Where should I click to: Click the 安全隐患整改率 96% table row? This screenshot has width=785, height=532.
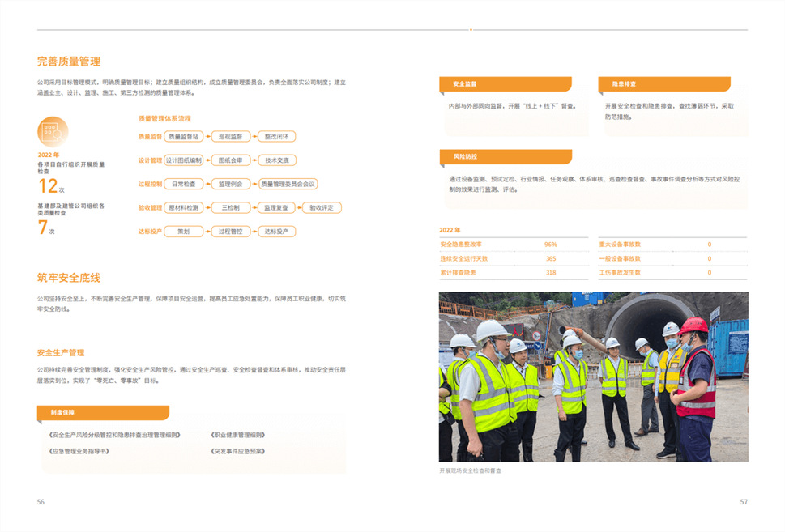coord(499,244)
